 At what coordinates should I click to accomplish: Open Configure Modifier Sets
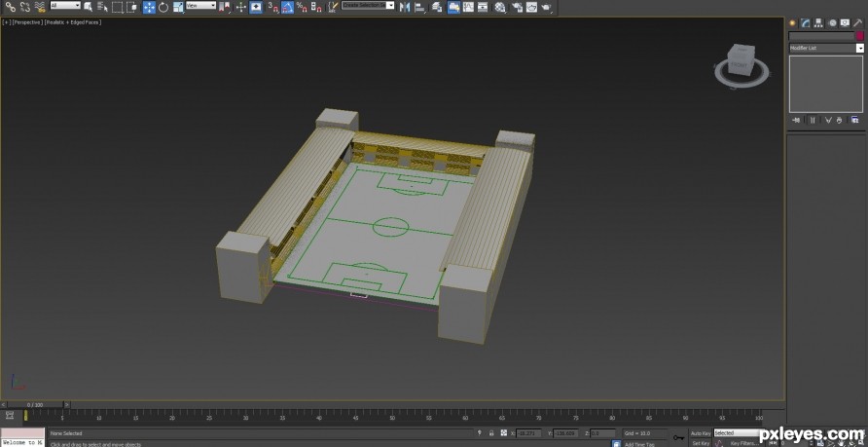854,120
